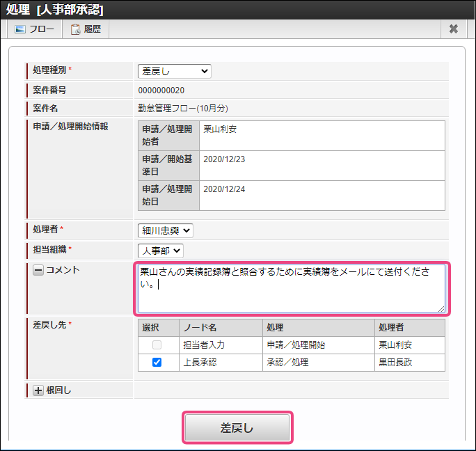This screenshot has height=451, width=476.
Task: Click the 処理者 column header in the return table
Action: (x=410, y=327)
